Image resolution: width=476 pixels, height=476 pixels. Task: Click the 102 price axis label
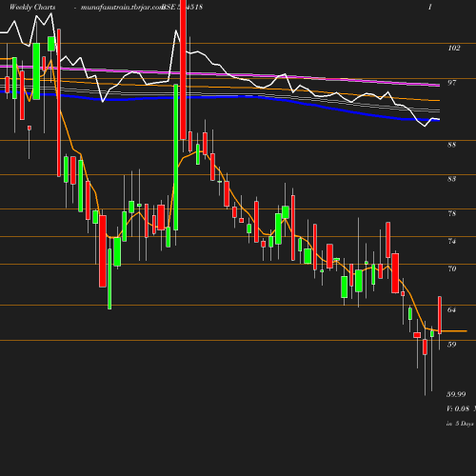(x=454, y=48)
